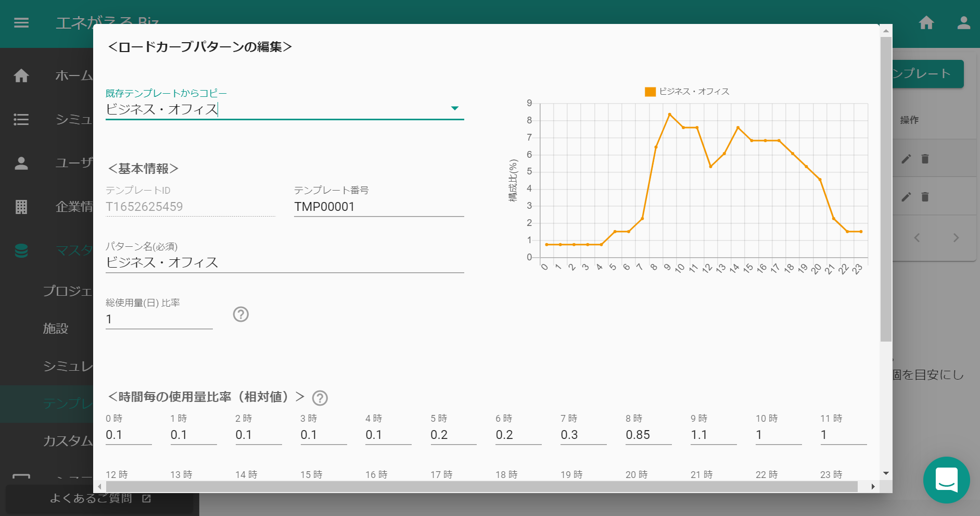Click the first row's pencil edit icon

pos(906,159)
